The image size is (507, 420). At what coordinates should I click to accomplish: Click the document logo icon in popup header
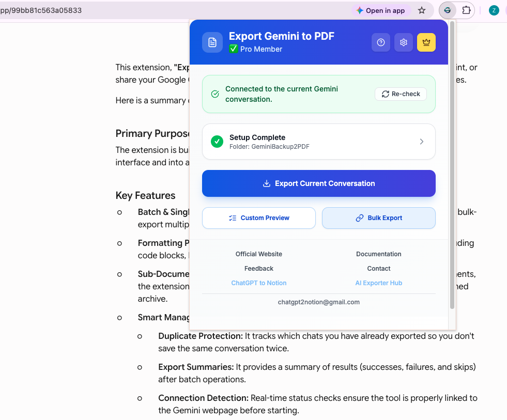(212, 42)
